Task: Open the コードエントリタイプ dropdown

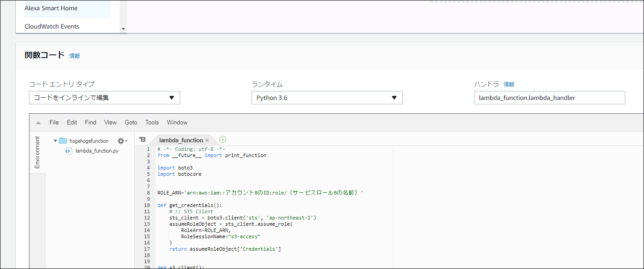Action: point(104,98)
